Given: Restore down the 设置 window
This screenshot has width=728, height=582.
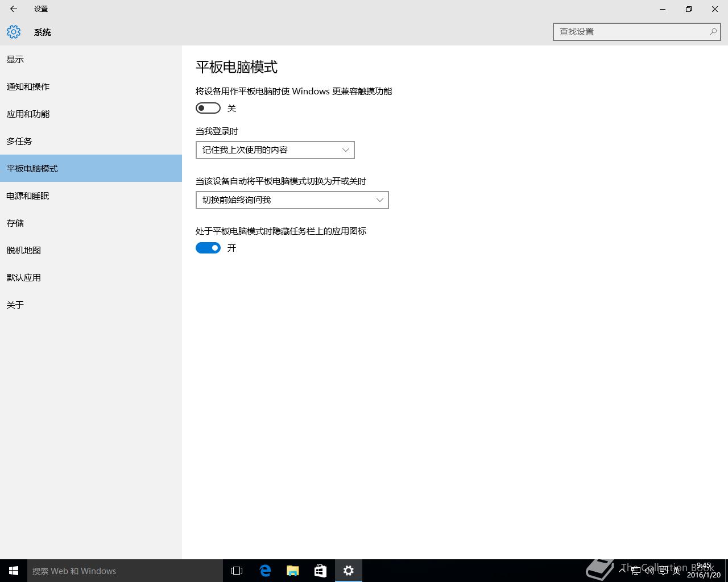Looking at the screenshot, I should tap(689, 9).
